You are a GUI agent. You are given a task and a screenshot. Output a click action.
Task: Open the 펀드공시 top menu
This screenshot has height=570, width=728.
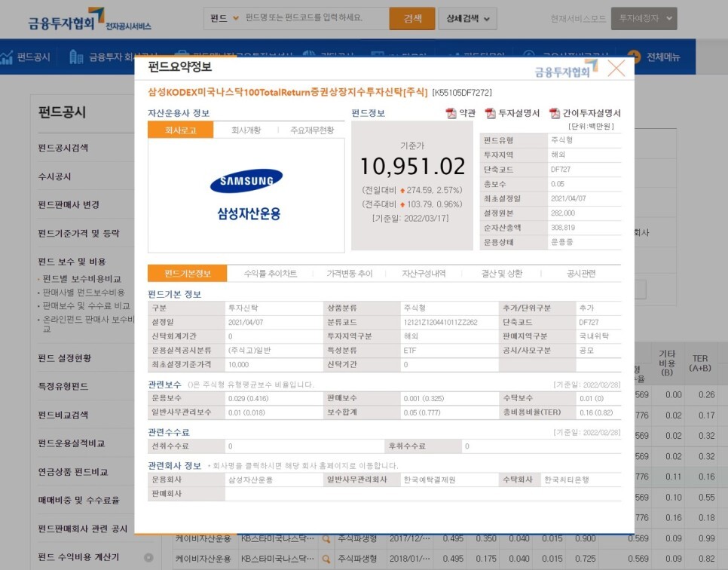(x=33, y=57)
